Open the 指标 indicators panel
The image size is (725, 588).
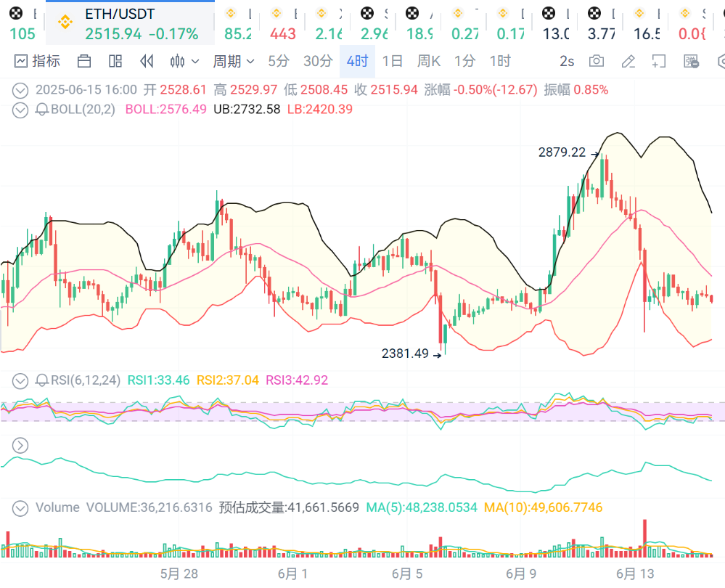[37, 61]
